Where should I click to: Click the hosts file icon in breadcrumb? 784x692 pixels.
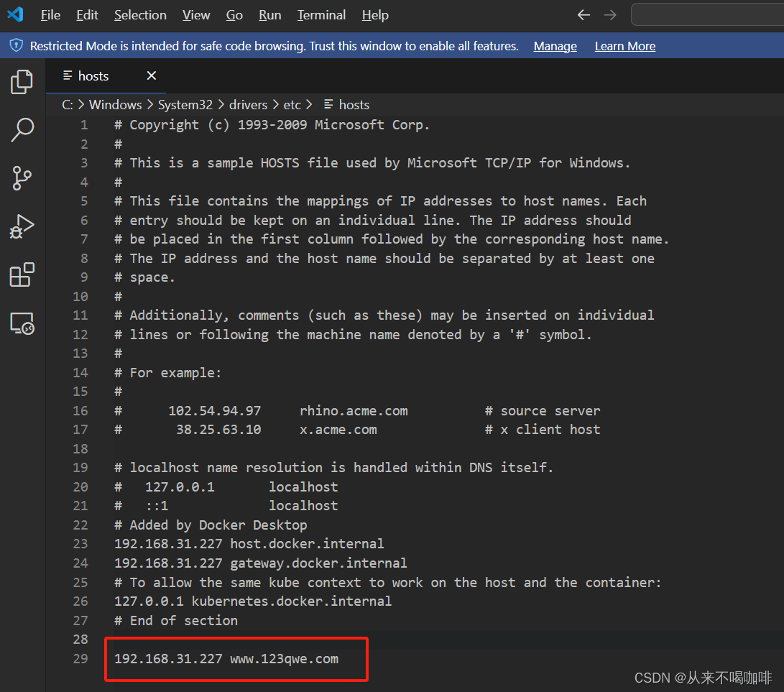[328, 104]
